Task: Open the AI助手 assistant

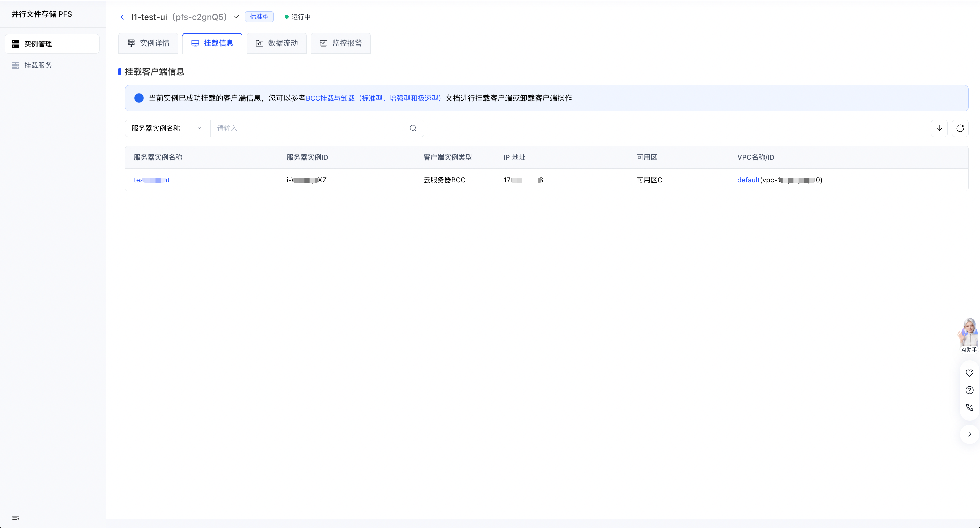Action: tap(969, 336)
